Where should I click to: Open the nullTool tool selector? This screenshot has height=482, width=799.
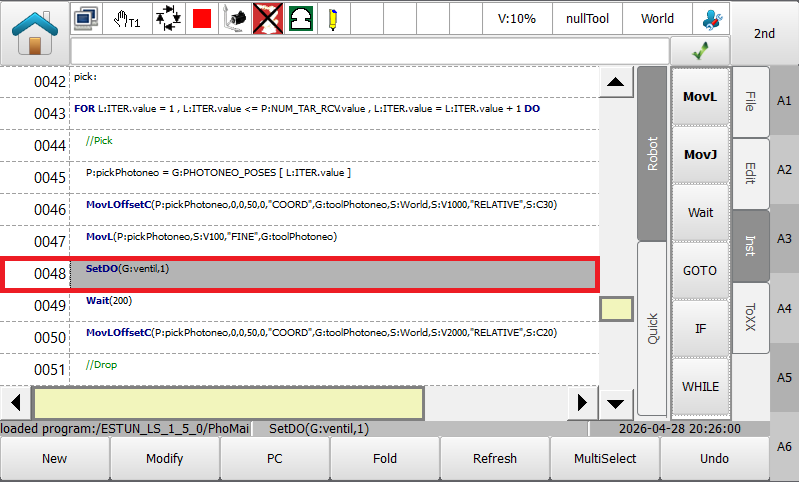click(588, 19)
